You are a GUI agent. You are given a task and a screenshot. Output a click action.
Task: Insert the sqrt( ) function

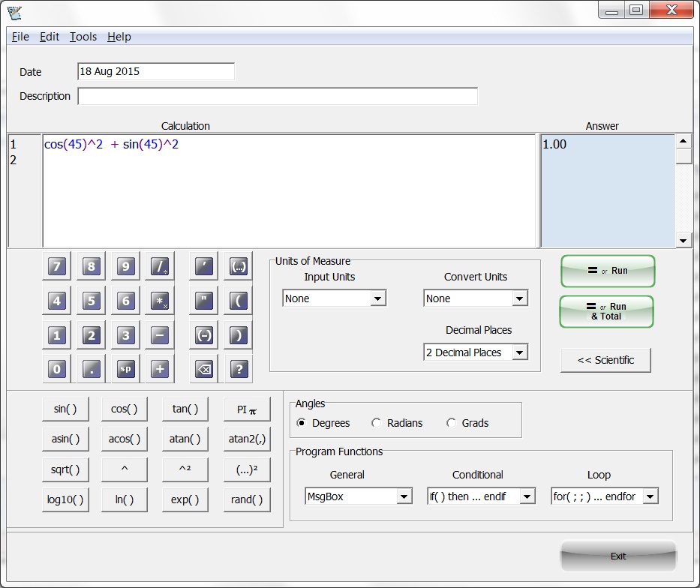coord(65,469)
